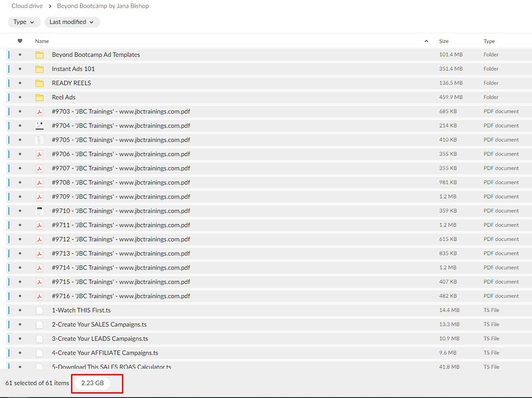The height and width of the screenshot is (398, 532).
Task: Toggle favorite dot for 3-Create Your LEADS Campaigns.ts
Action: pyautogui.click(x=20, y=339)
